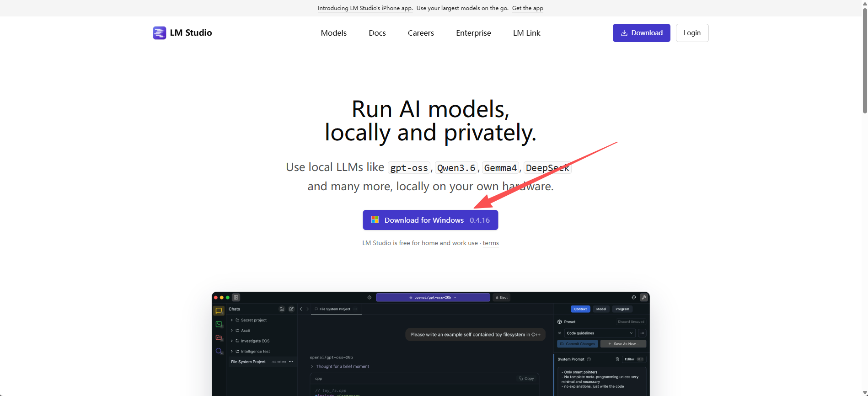
Task: Click the green maximize dot in the app preview
Action: tap(228, 298)
